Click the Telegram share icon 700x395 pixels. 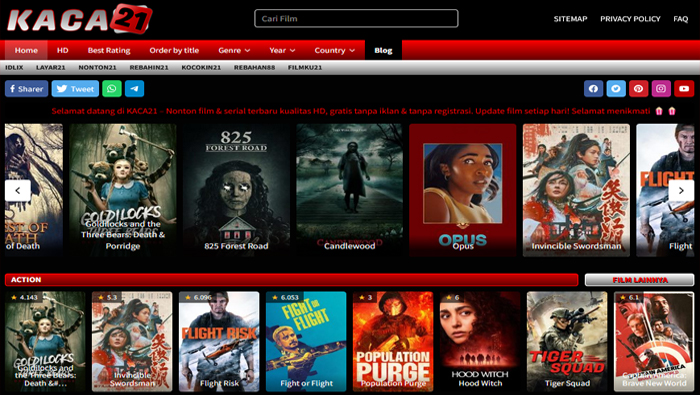coord(134,89)
